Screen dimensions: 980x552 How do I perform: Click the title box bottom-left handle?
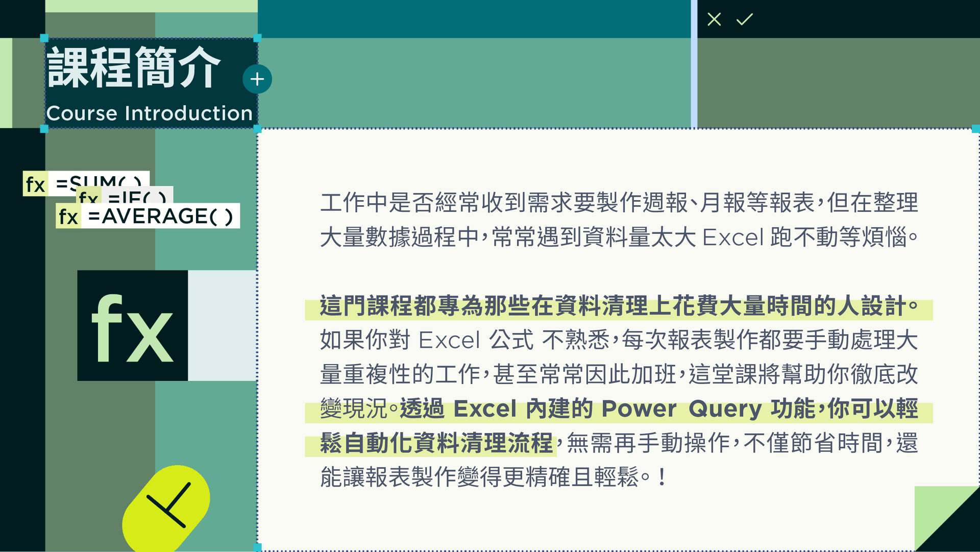pyautogui.click(x=44, y=129)
